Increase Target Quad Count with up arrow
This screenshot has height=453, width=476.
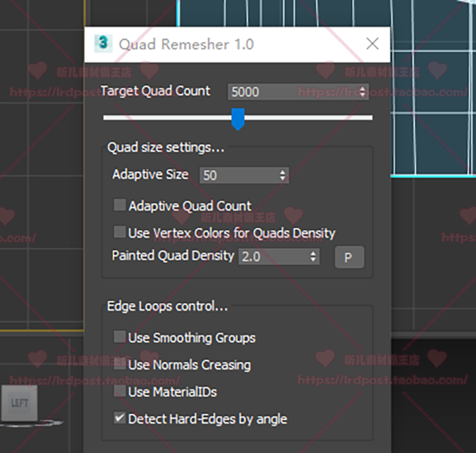tap(362, 88)
